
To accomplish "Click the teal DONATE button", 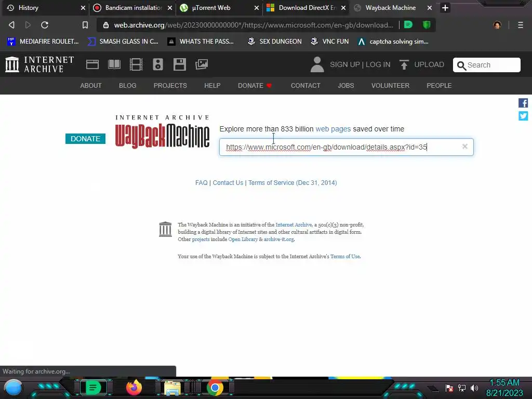I will tap(85, 138).
